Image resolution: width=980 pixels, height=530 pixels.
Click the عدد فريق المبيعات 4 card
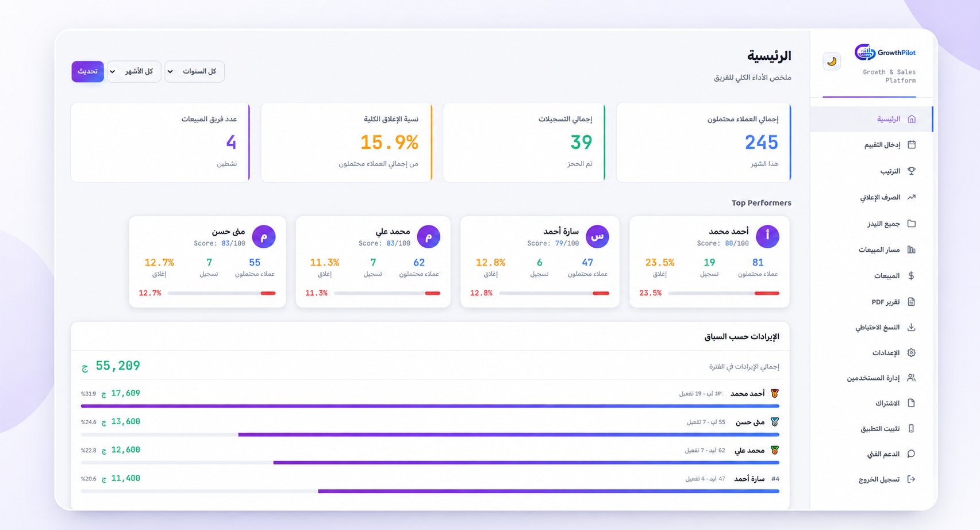[160, 143]
